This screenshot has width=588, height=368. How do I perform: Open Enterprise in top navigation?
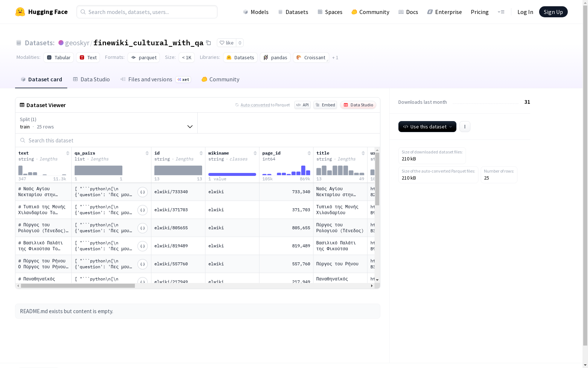click(445, 12)
